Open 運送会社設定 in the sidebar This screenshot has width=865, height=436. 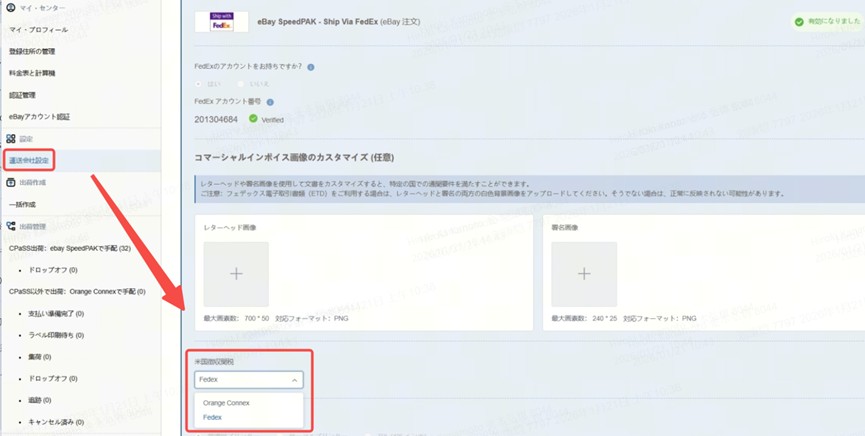[x=29, y=161]
